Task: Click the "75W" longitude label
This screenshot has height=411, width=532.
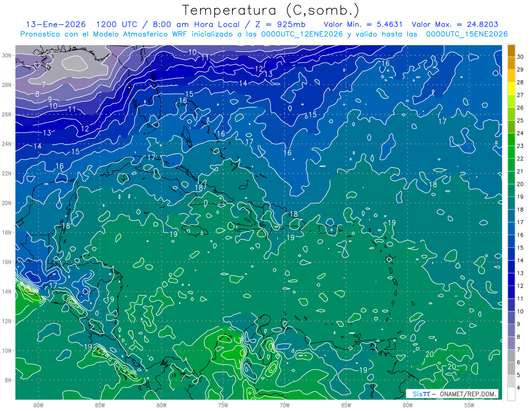Action: tap(223, 405)
